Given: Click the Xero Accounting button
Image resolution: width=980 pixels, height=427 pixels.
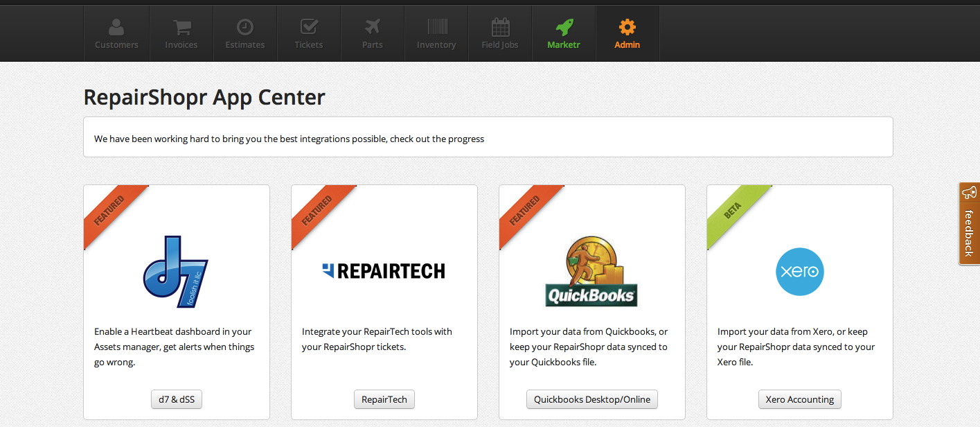Looking at the screenshot, I should tap(800, 399).
